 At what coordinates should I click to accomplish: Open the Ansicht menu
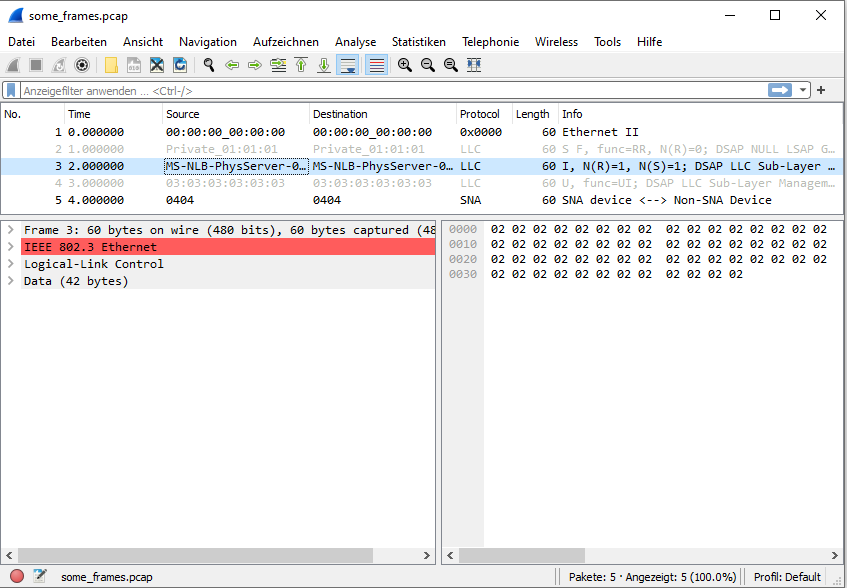coord(143,42)
